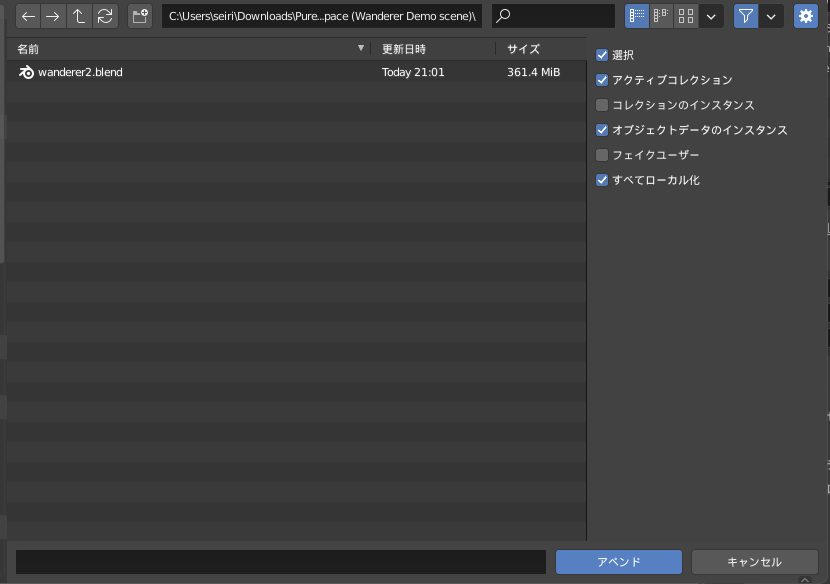
Task: Open the file browser settings gear
Action: coord(805,16)
